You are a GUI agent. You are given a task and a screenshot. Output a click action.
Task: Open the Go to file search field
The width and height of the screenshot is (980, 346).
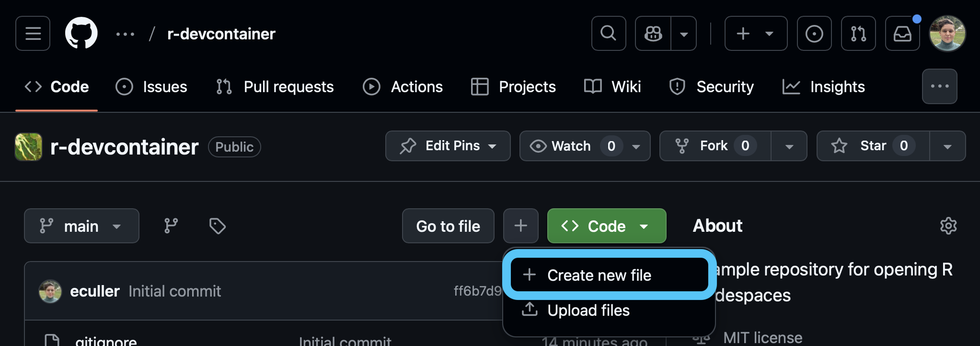(x=448, y=226)
